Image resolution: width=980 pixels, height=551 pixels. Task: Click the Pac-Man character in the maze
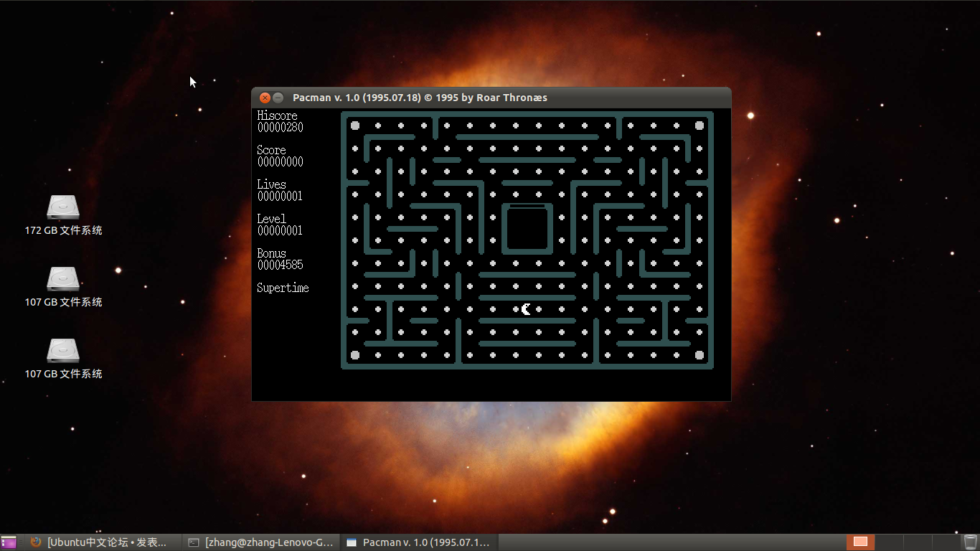tap(527, 309)
